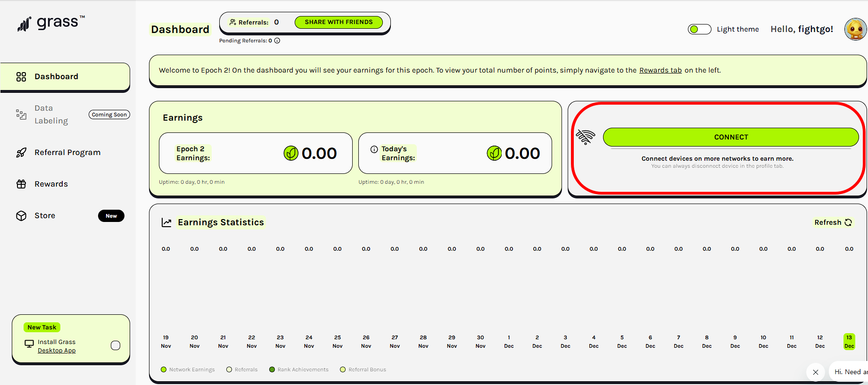Click the grass logo

coord(51,23)
